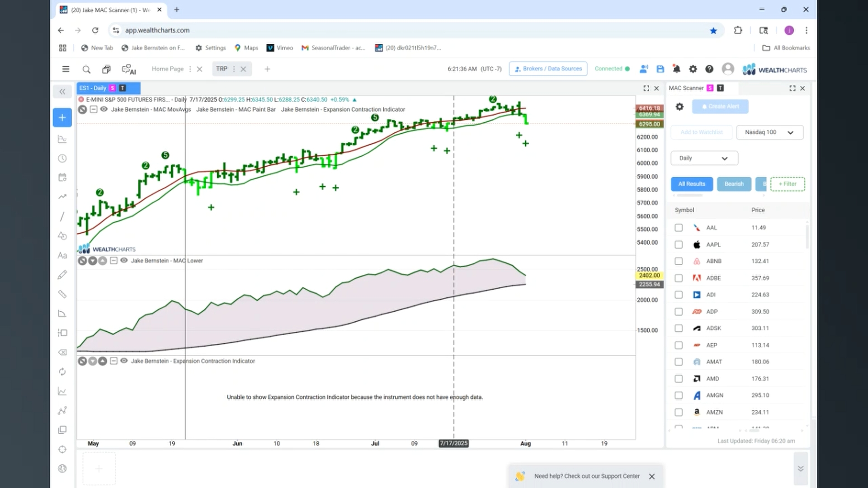This screenshot has width=868, height=488.
Task: Collapse the Expansion Contraction pane
Action: coord(114,361)
